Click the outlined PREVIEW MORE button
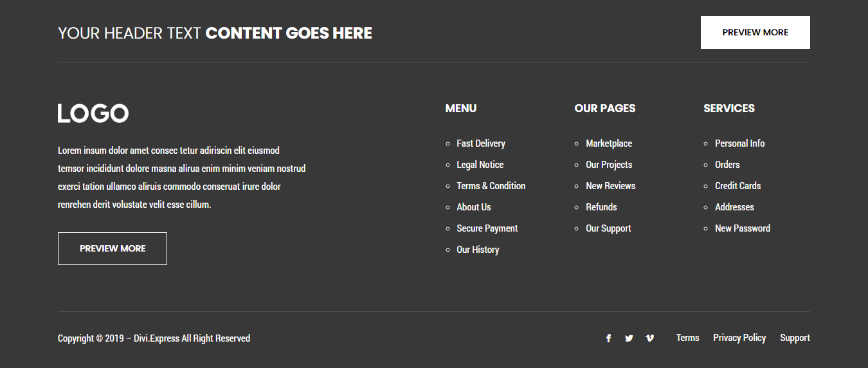The width and height of the screenshot is (868, 368). coord(113,248)
